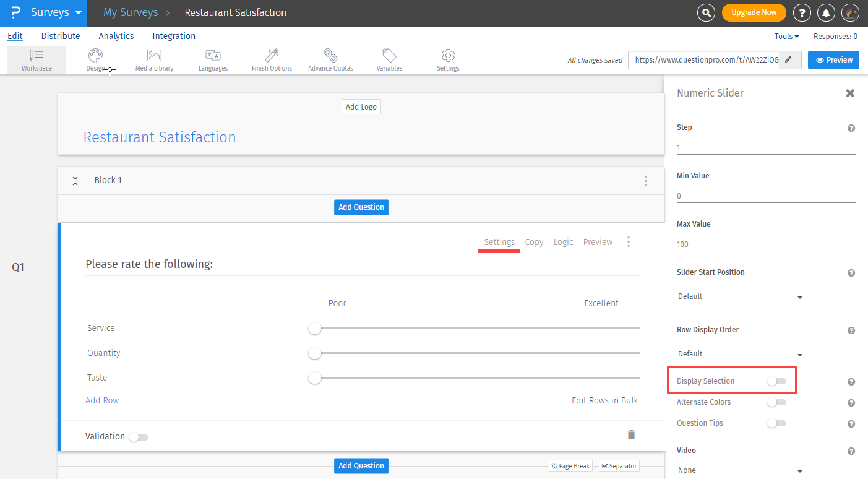
Task: Enable the Display Selection toggle
Action: [x=776, y=381]
